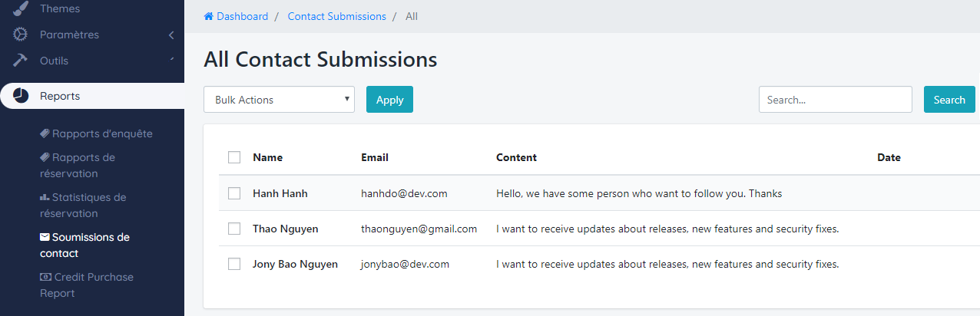Click the Outils hammer icon
This screenshot has width=980, height=316.
[x=21, y=61]
